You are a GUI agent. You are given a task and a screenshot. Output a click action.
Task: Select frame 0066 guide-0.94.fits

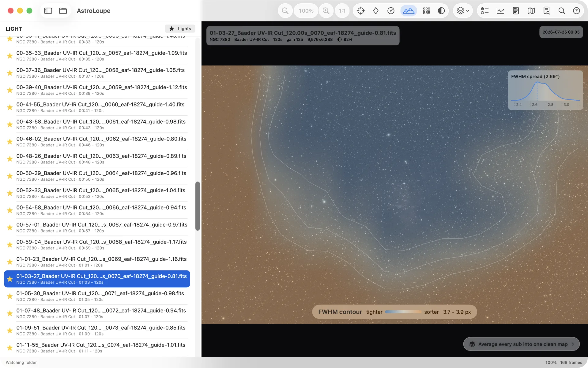click(x=97, y=210)
